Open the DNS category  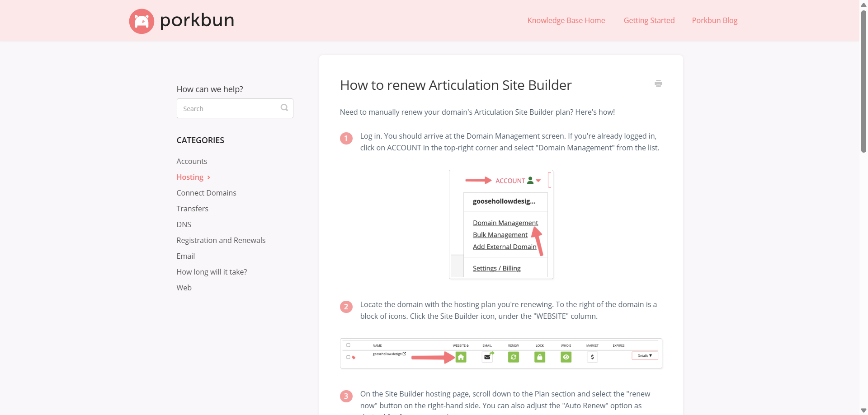pos(184,224)
